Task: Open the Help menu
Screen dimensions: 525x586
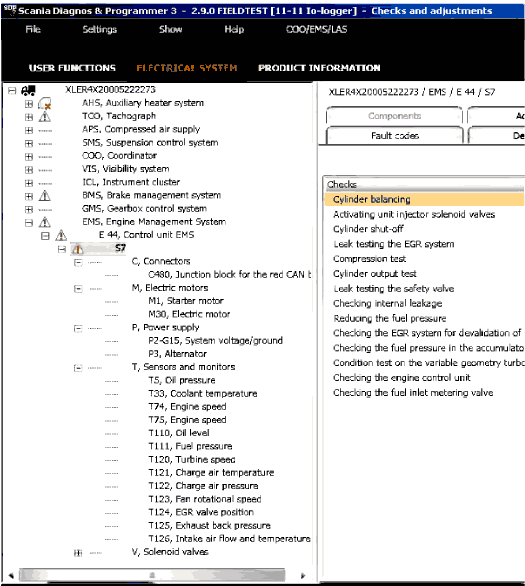Action: [234, 29]
